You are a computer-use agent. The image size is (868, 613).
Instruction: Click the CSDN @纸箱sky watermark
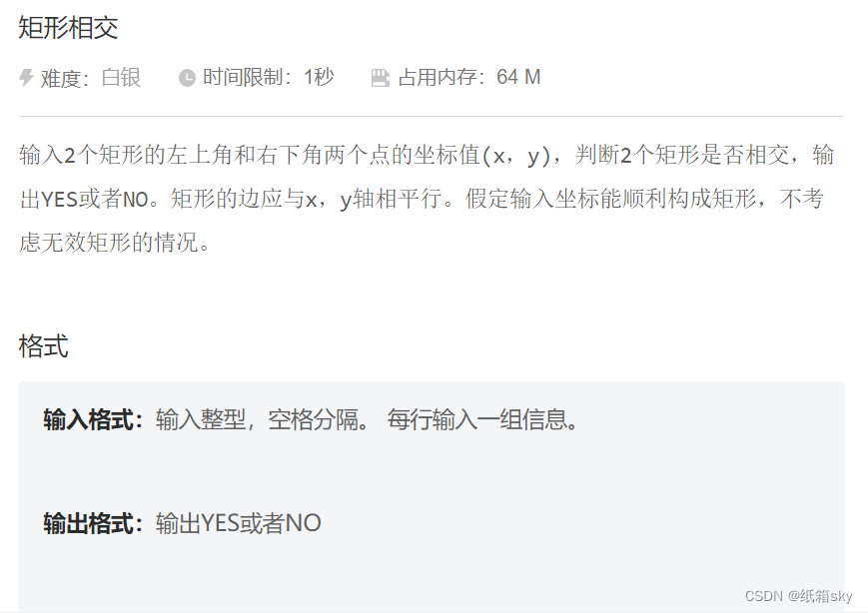(x=798, y=596)
